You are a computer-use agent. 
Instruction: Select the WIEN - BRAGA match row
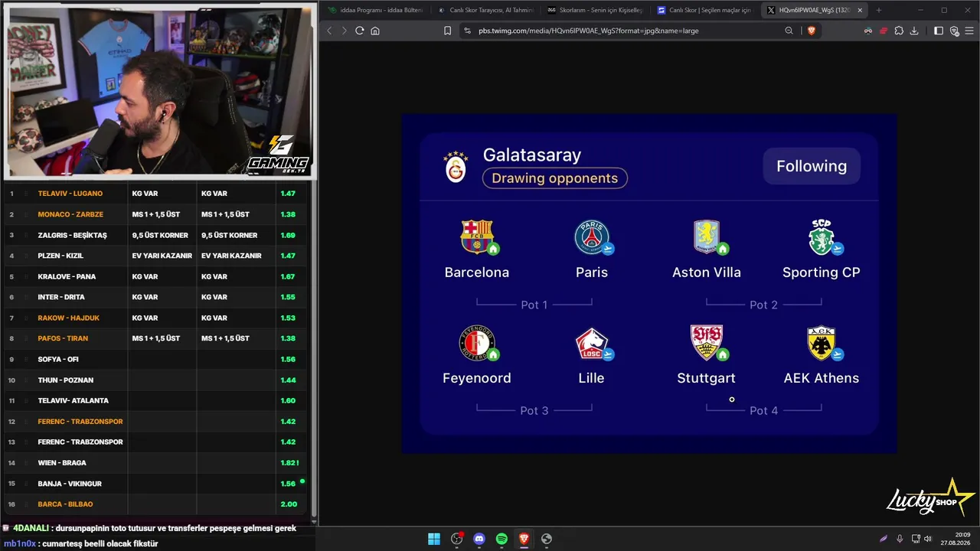tap(155, 463)
